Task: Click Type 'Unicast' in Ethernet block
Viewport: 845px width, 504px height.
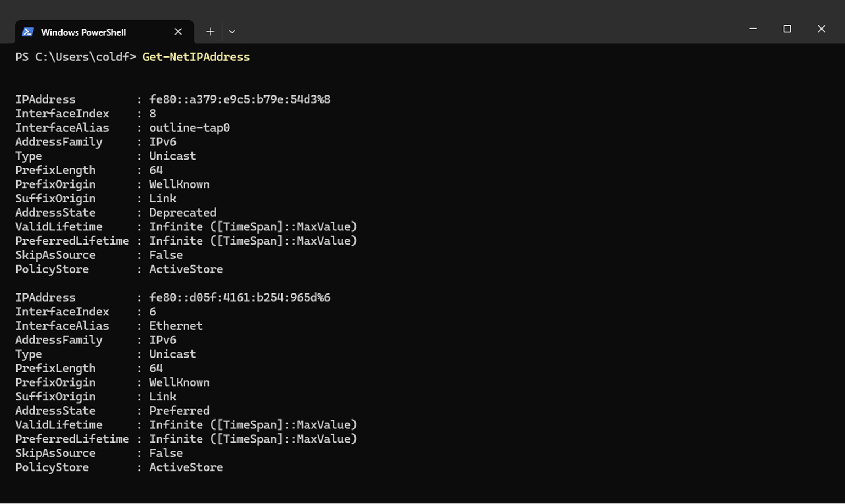Action: [x=172, y=354]
